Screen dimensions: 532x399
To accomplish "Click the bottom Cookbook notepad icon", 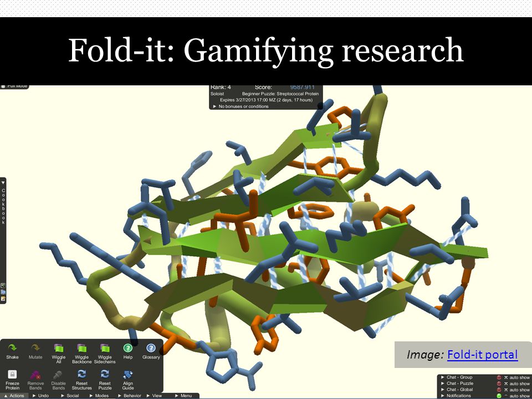I will point(3,299).
